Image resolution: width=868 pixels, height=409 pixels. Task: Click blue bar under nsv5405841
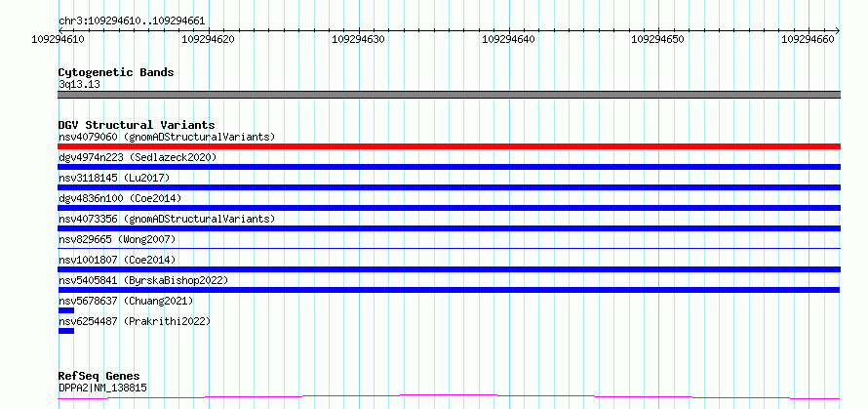449,290
